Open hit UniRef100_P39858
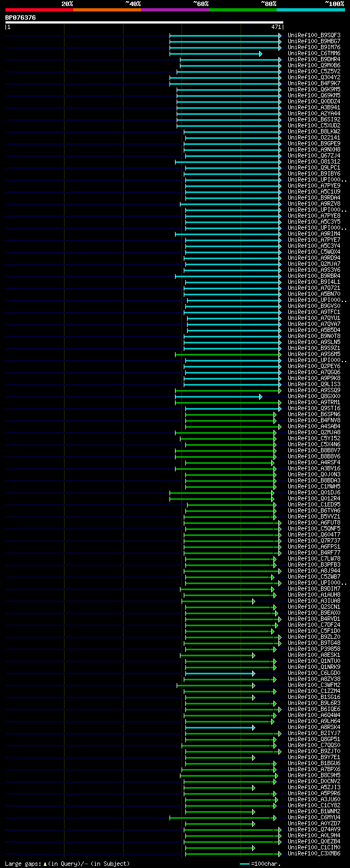 (x=314, y=649)
